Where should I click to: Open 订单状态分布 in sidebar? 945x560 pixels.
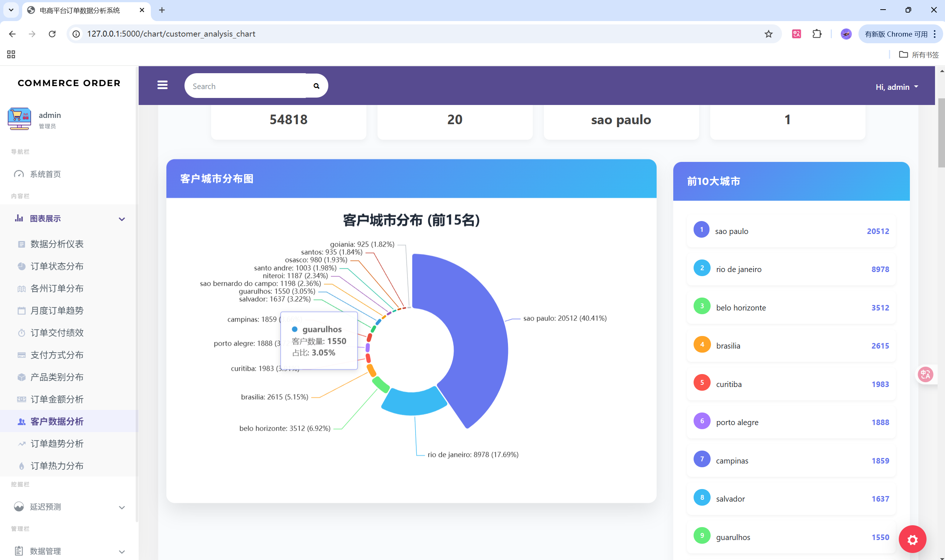(57, 266)
